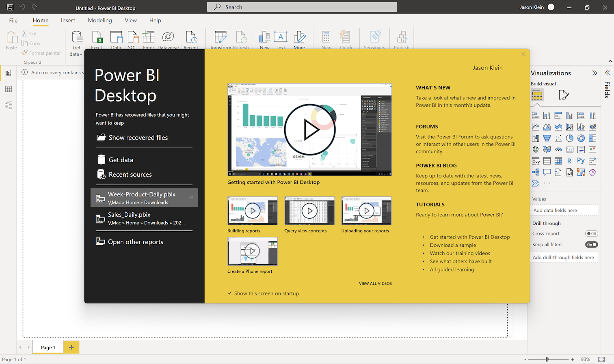Play the Building reports video
Screen dimensions: 614x364
coord(253,211)
